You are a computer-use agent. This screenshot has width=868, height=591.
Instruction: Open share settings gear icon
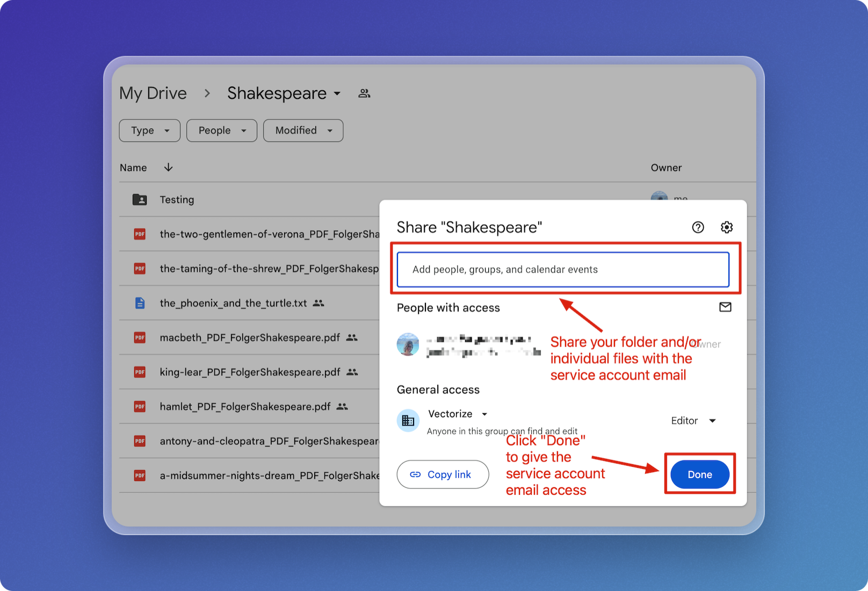(x=727, y=227)
